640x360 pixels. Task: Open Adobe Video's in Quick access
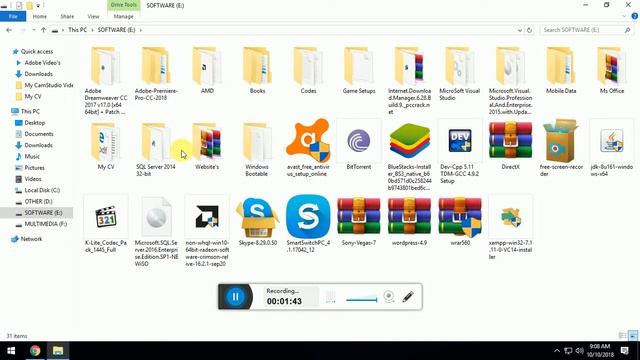[42, 63]
